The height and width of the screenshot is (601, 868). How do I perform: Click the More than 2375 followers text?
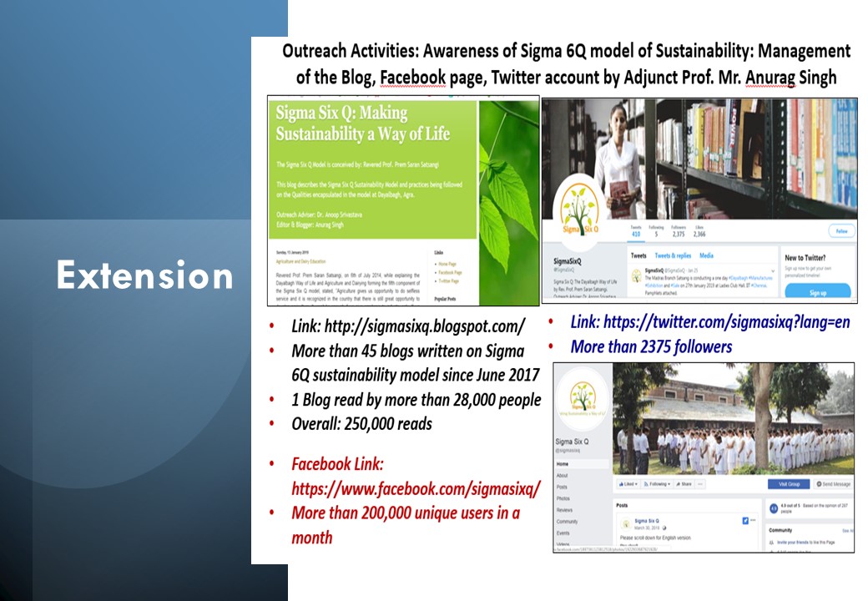(651, 347)
